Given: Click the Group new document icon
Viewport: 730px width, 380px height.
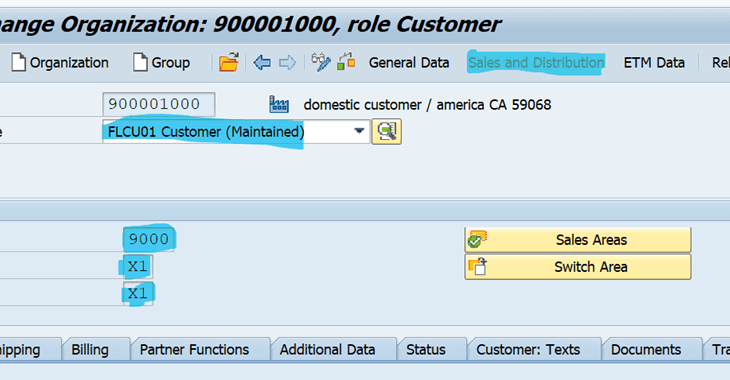Looking at the screenshot, I should pos(140,62).
